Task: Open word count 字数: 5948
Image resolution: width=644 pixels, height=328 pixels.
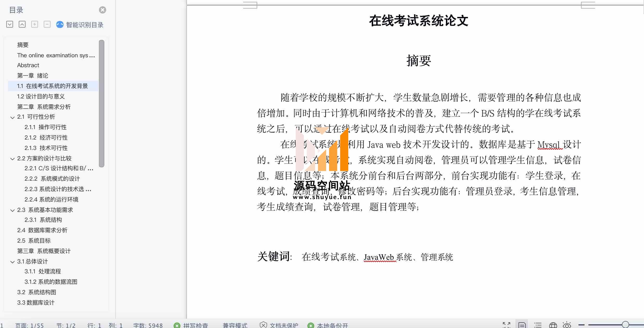Action: pos(148,325)
